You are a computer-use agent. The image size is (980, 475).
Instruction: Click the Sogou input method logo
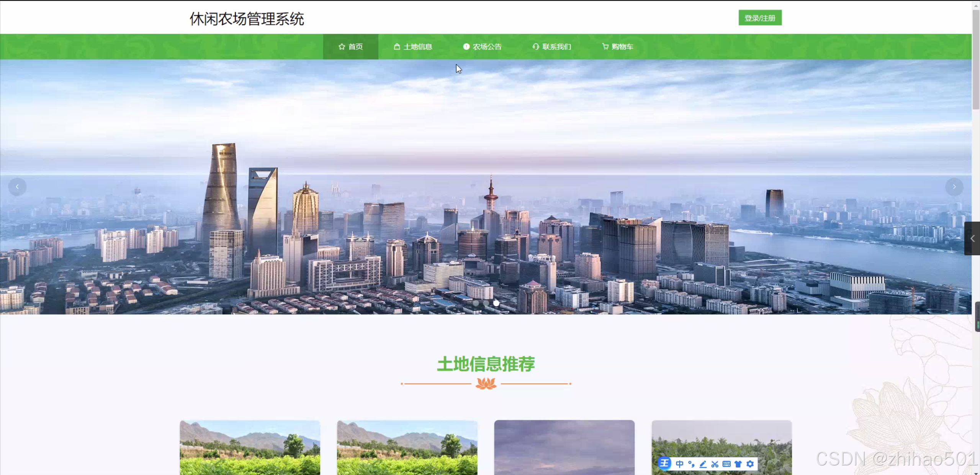click(664, 464)
